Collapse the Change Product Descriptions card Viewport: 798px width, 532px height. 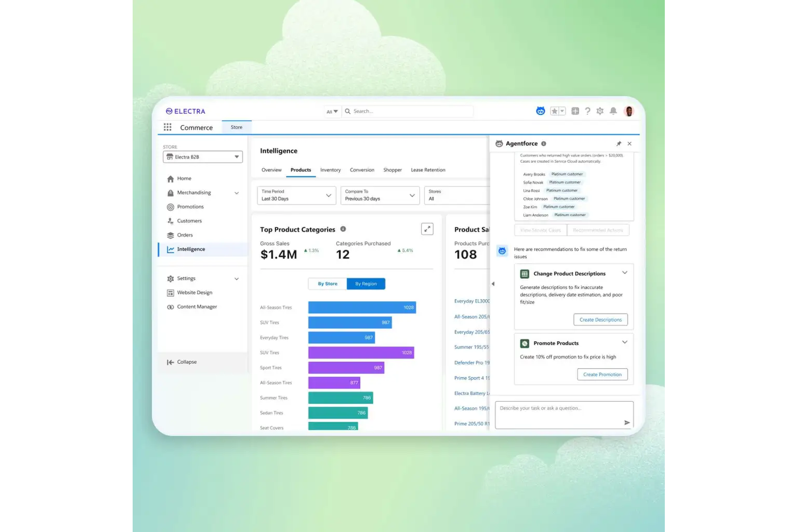tap(624, 273)
